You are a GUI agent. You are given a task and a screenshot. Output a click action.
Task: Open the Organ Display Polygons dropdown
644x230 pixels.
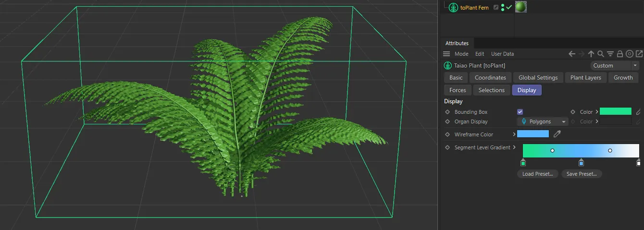(543, 121)
